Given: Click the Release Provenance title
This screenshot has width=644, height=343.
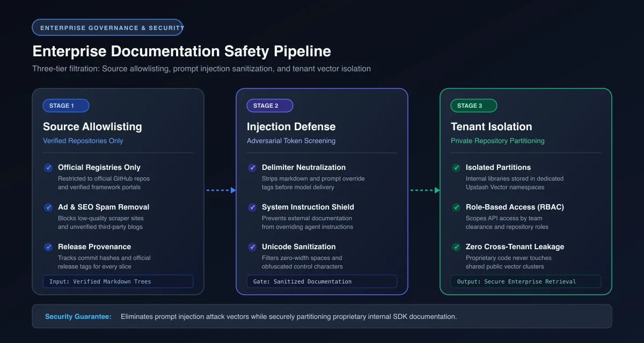Looking at the screenshot, I should click(94, 247).
